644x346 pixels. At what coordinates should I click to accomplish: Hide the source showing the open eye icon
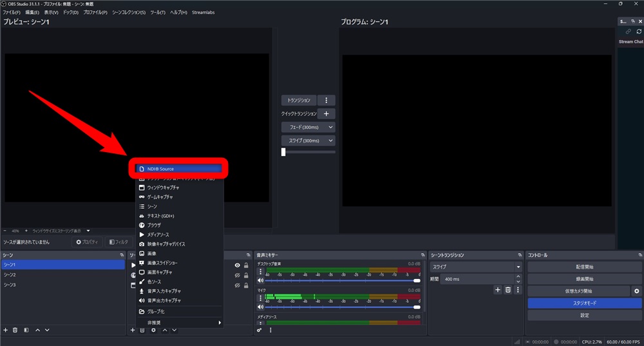tap(238, 265)
